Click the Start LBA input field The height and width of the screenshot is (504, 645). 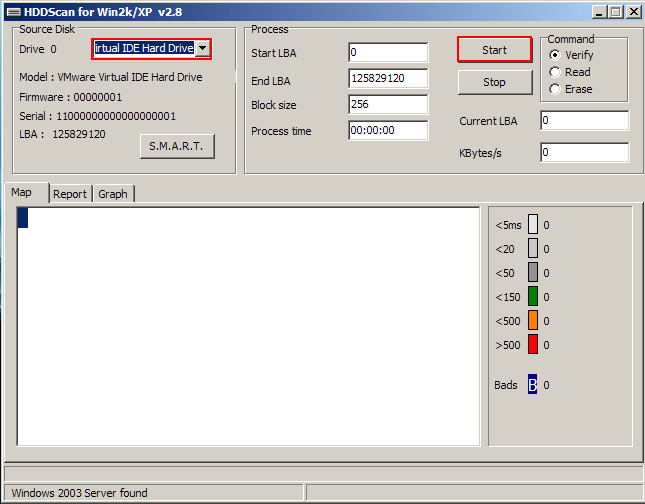pos(388,52)
